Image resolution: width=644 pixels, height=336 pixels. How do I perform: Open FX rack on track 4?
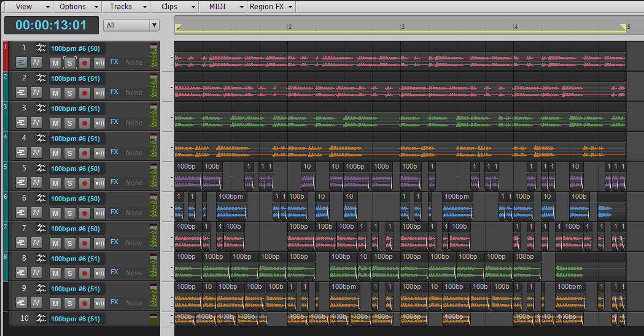click(x=114, y=152)
